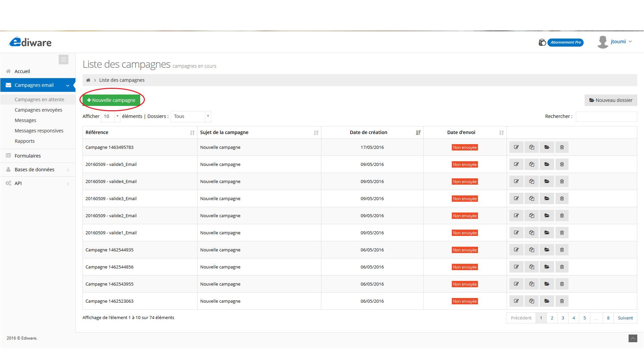The height and width of the screenshot is (362, 644).
Task: Duplicate campaign 1463495783
Action: pos(532,147)
